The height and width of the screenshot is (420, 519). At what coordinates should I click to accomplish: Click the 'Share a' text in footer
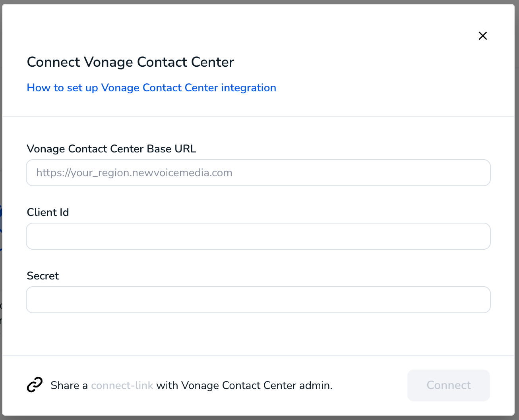pos(69,385)
